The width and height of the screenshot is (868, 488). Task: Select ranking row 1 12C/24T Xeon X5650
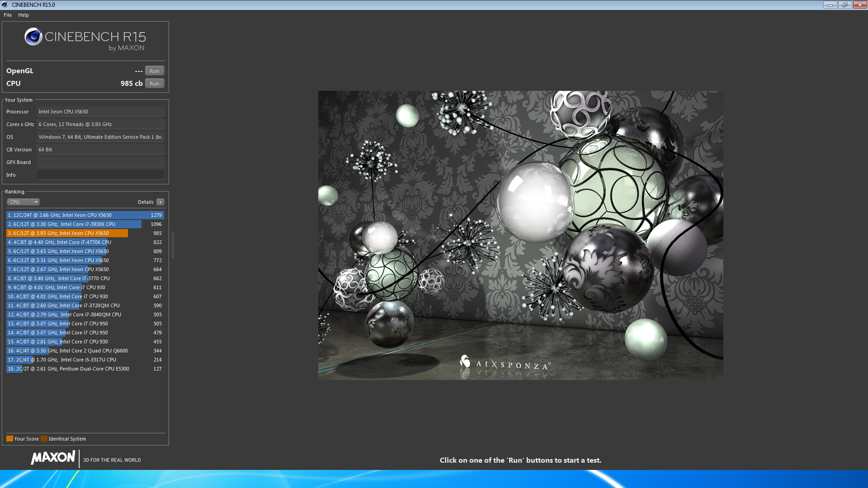pos(85,215)
